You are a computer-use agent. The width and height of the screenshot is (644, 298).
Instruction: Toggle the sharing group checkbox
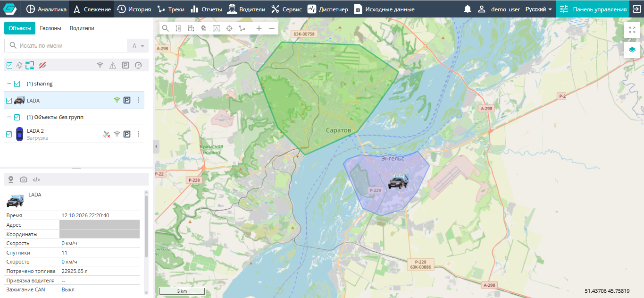pos(17,84)
